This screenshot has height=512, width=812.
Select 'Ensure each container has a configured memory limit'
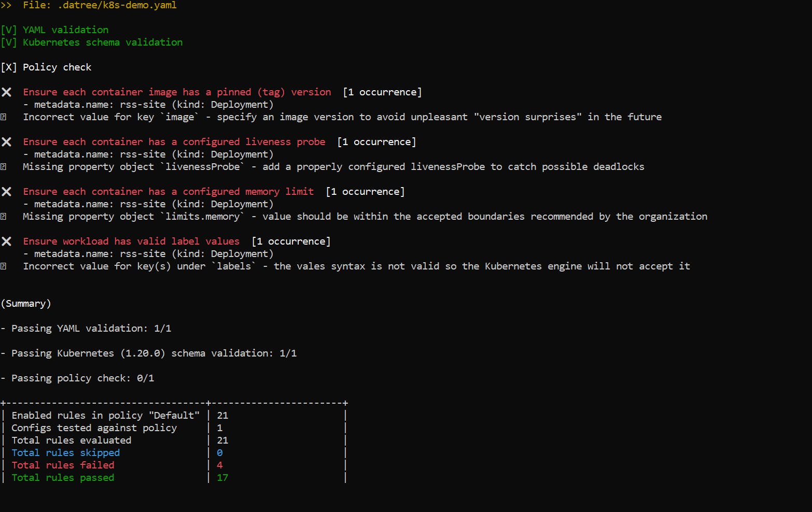pyautogui.click(x=169, y=192)
